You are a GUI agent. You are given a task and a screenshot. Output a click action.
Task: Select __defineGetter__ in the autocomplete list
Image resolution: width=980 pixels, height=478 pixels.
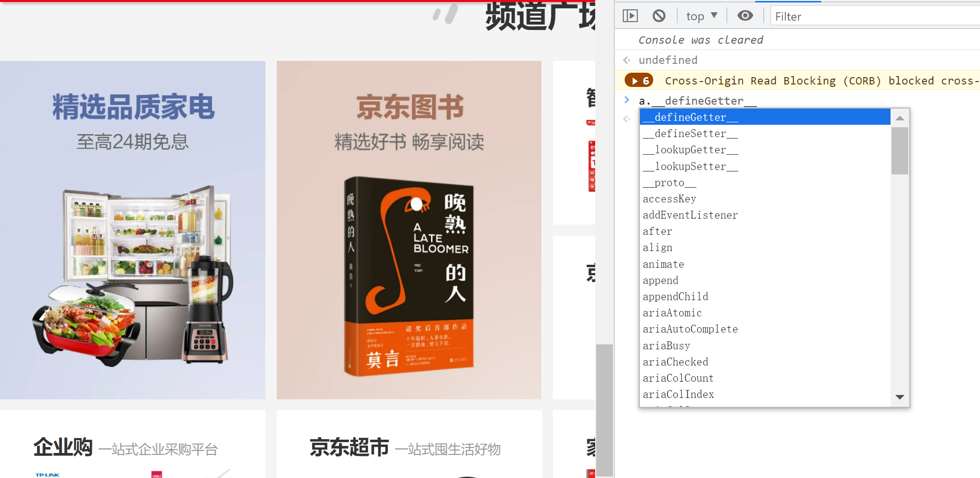(765, 117)
